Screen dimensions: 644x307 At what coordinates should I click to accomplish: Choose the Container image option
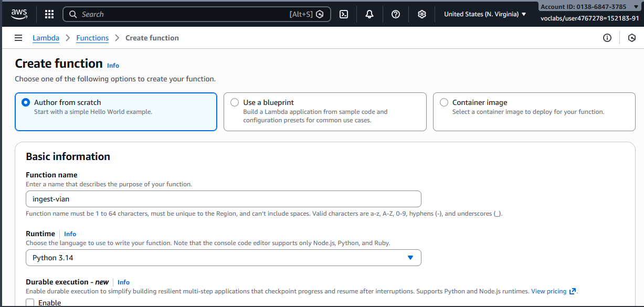pos(444,102)
